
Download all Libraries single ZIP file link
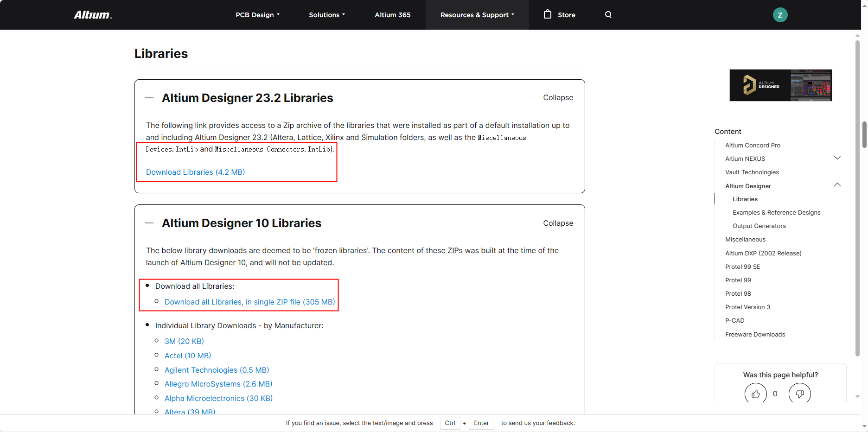point(249,302)
